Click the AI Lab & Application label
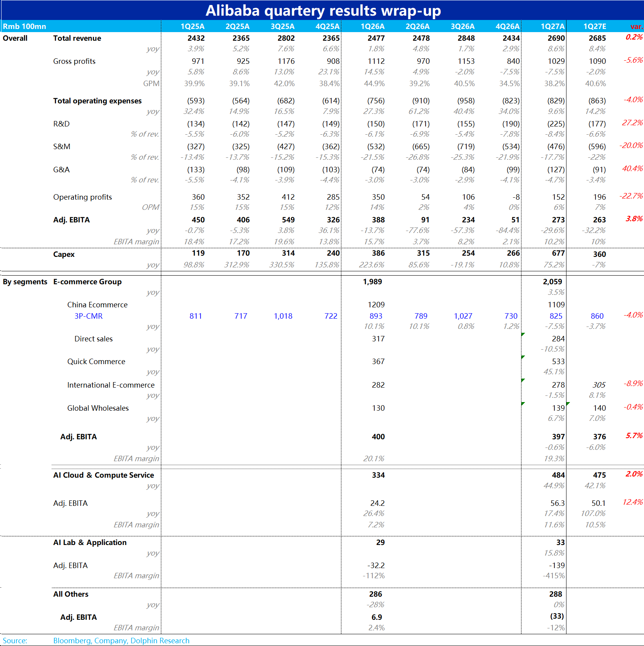 point(90,542)
